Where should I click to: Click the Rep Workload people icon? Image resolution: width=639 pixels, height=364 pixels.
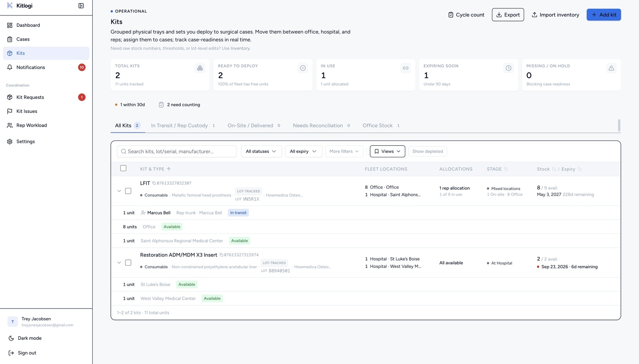click(x=10, y=125)
